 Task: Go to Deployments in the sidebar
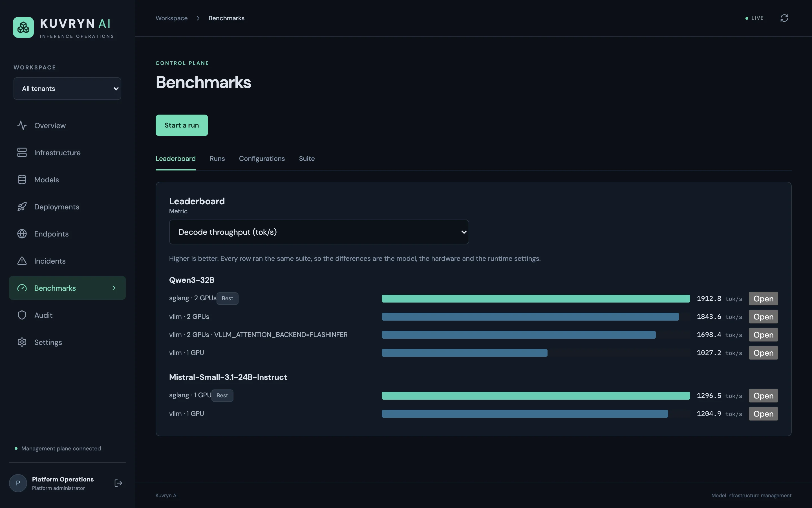coord(67,207)
